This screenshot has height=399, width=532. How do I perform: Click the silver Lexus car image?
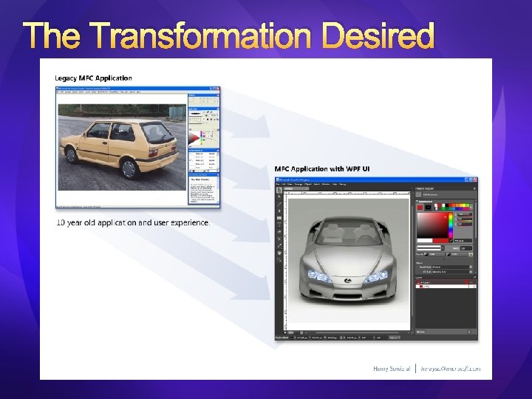pyautogui.click(x=348, y=259)
